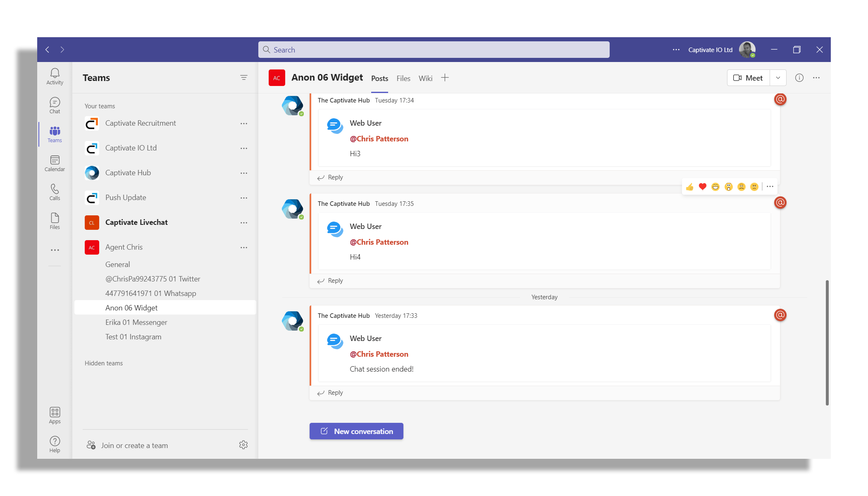Open more options for Captivate Hub
The width and height of the screenshot is (868, 496).
pos(244,173)
